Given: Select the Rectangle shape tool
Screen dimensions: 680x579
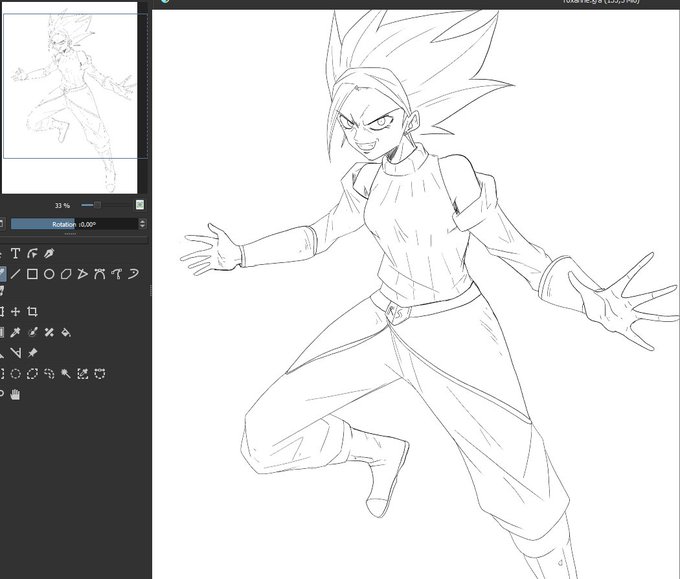Looking at the screenshot, I should coord(32,274).
